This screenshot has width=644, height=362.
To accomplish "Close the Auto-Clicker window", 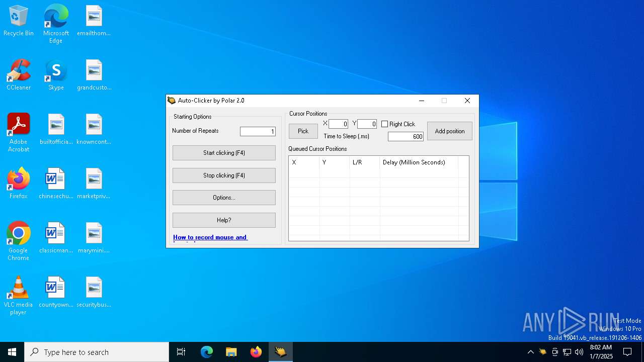I will point(467,101).
